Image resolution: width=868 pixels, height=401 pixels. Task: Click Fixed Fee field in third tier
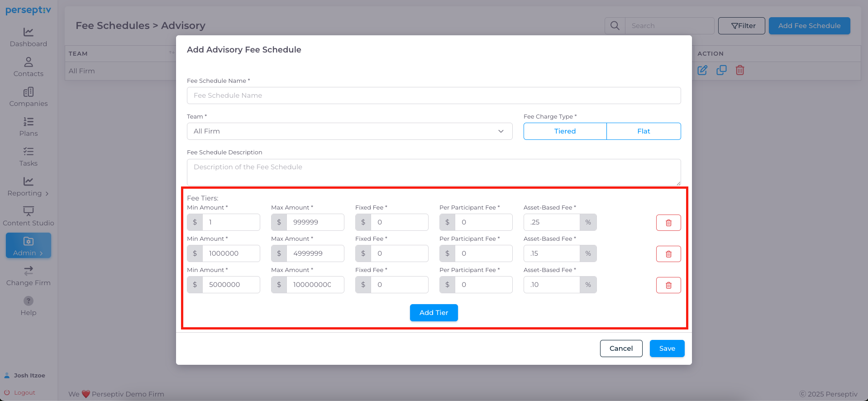pyautogui.click(x=399, y=285)
